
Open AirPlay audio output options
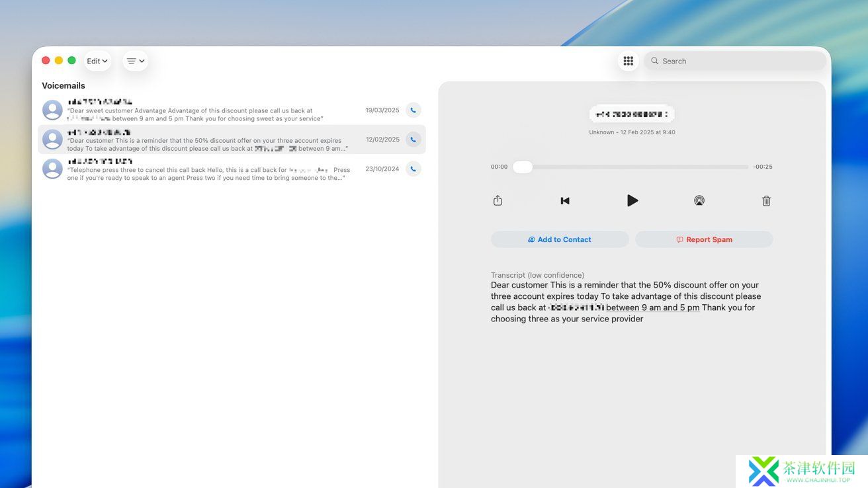699,200
